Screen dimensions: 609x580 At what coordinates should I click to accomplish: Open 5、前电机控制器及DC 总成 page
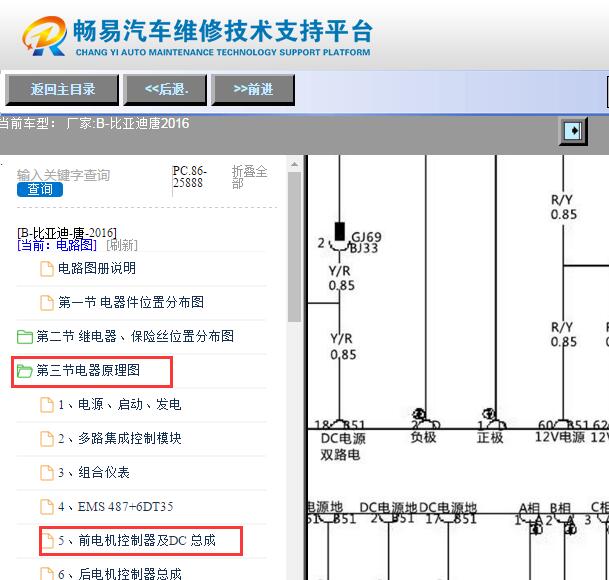[137, 540]
